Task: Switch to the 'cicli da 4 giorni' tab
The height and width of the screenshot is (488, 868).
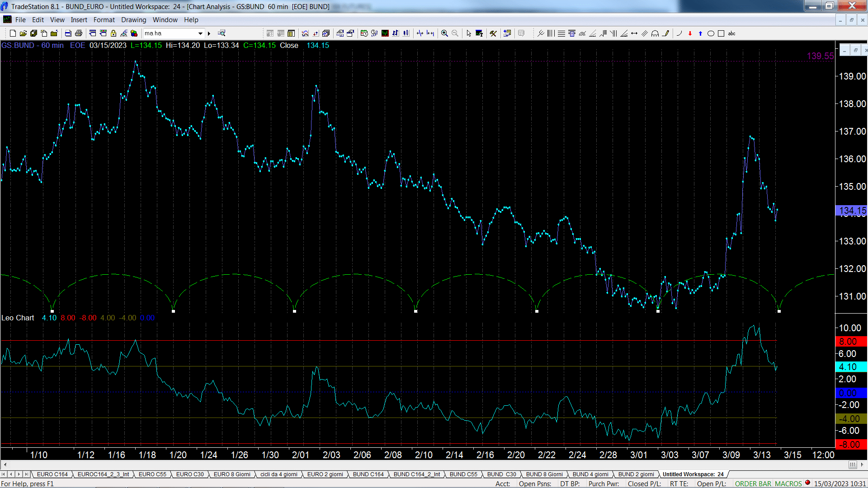Action: (279, 474)
